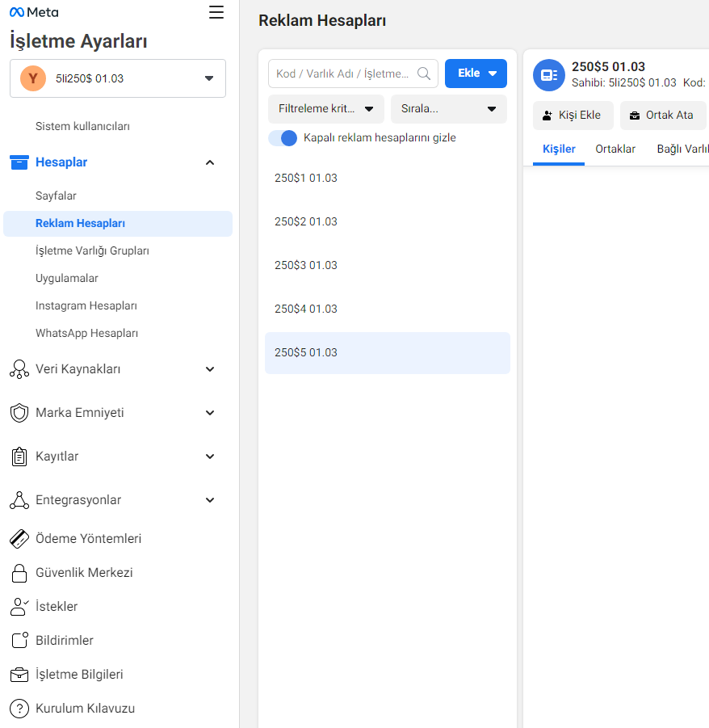Image resolution: width=709 pixels, height=728 pixels.
Task: Open Sistem kullanıcıları in the sidebar
Action: 82,126
